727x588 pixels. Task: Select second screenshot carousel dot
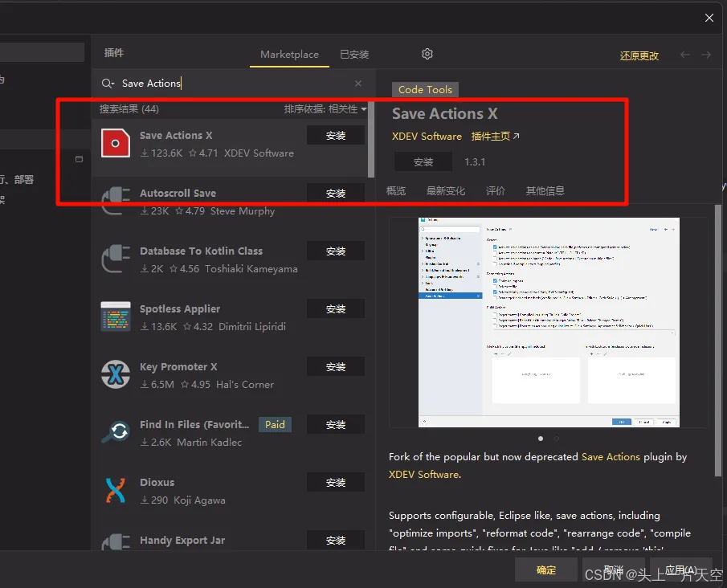(x=557, y=439)
